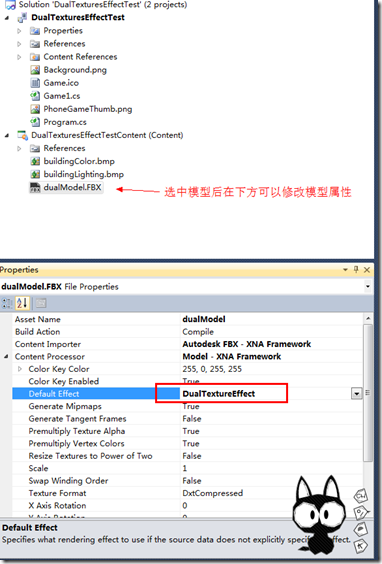Select the Game.ico file

[61, 83]
